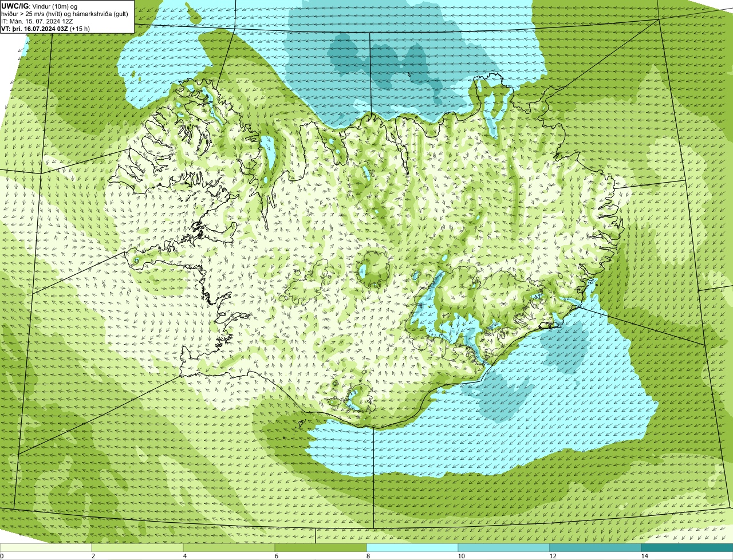This screenshot has height=560, width=733.
Task: Click the init time "IT: Mán. 15. 07. 2024 12Z"
Action: click(x=37, y=21)
